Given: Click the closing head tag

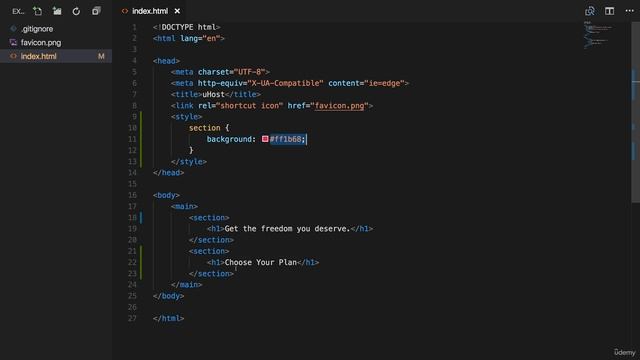Looking at the screenshot, I should click(169, 173).
